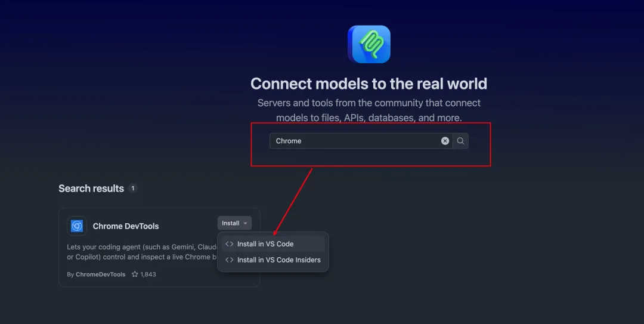644x324 pixels.
Task: Click the 1,843 star count
Action: [x=148, y=274]
